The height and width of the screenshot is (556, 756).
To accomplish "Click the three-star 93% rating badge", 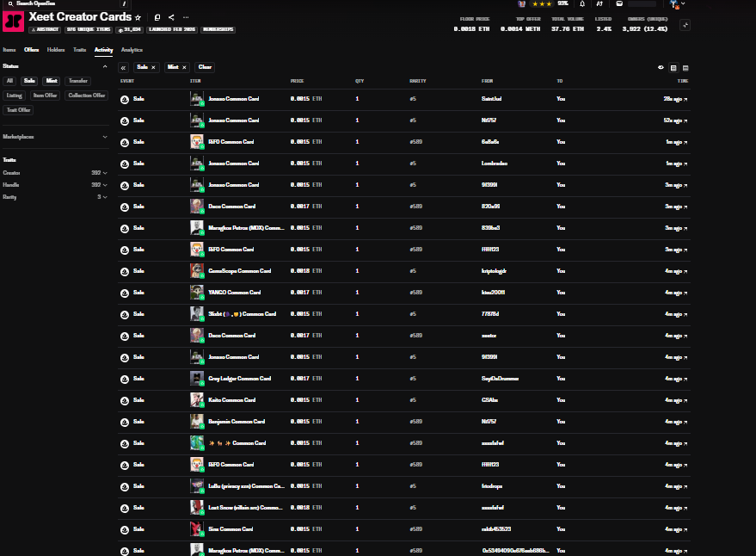I will [550, 3].
